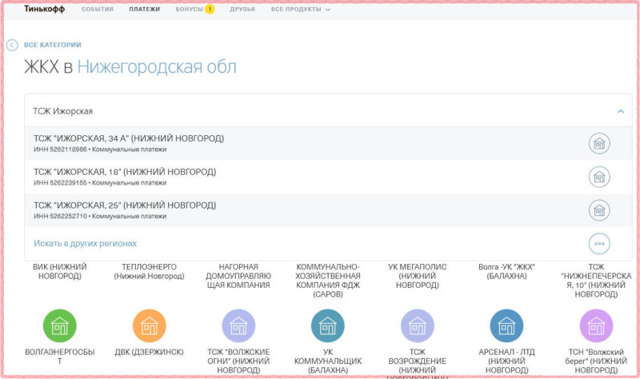Click НАГОРНАЯ ДОМОУПРАВЛЯЮЩАЯ КОМПАНИЯ label
Screen dimensions: 640x379
pos(238,276)
